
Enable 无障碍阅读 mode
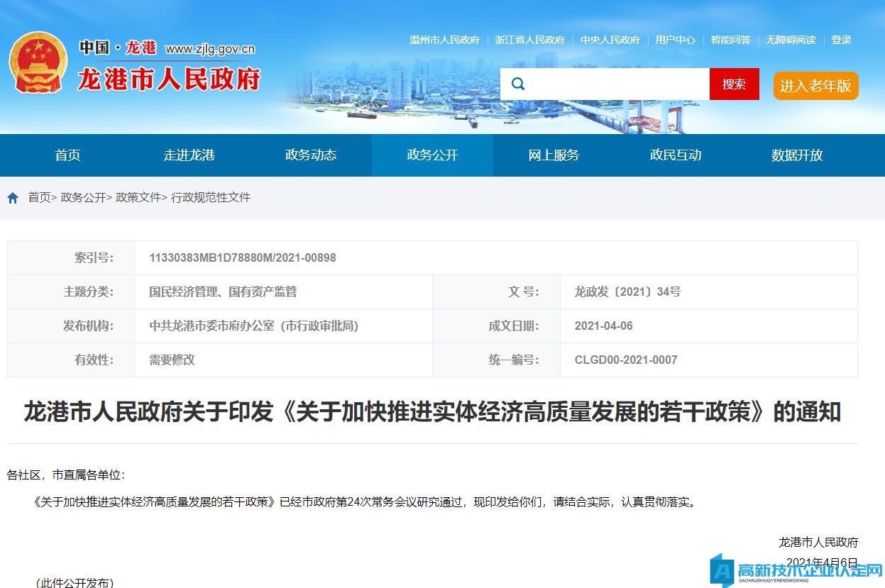(x=791, y=40)
